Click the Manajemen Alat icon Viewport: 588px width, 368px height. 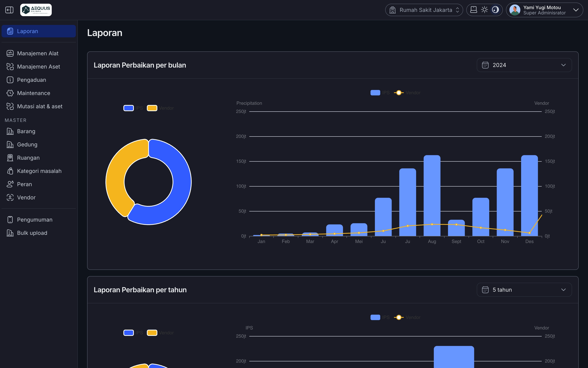click(10, 53)
